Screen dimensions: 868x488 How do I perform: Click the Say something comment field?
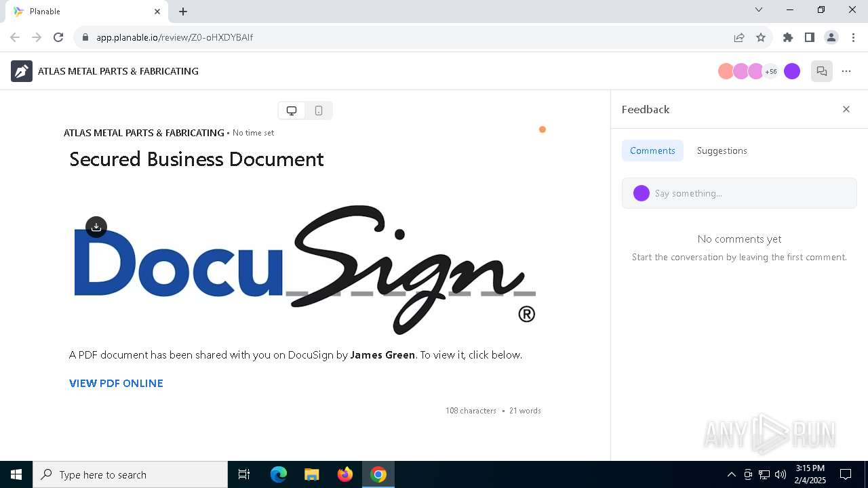tap(739, 193)
